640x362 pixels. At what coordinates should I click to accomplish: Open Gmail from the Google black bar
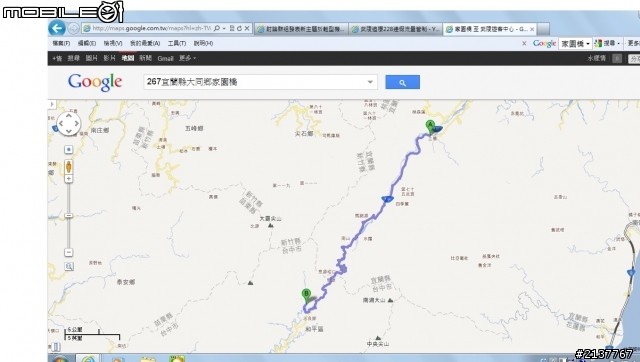(x=165, y=58)
